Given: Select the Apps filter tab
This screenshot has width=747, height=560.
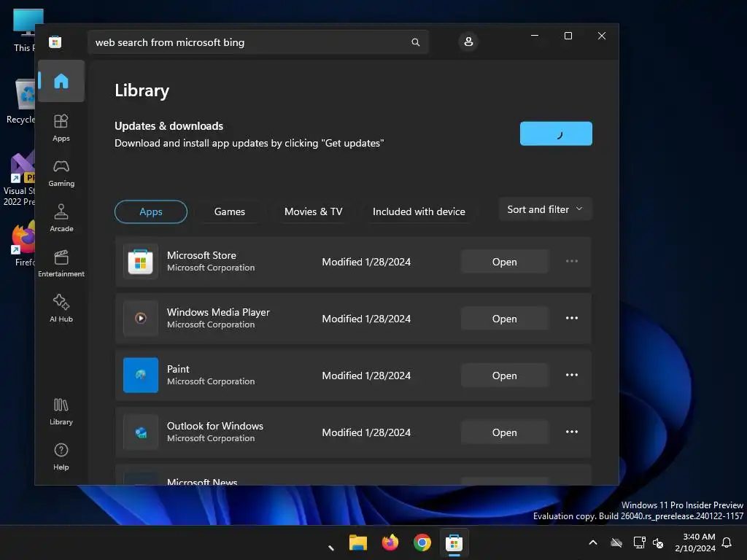Looking at the screenshot, I should point(151,211).
